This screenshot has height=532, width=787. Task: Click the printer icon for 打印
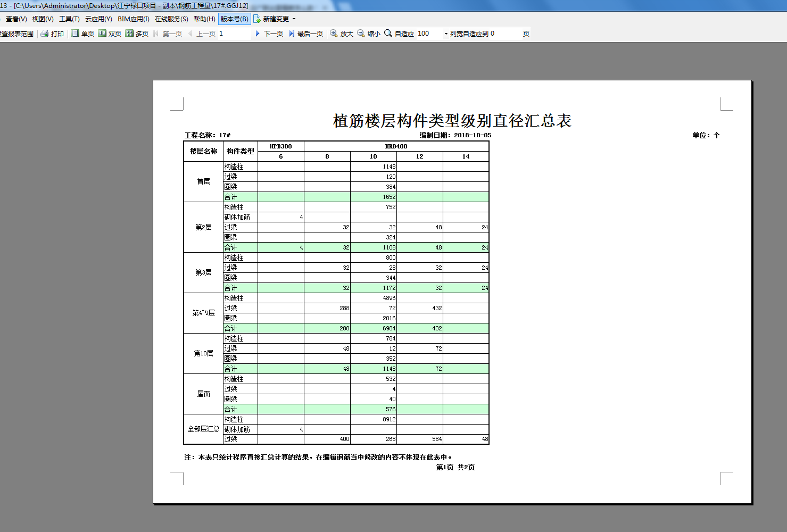click(x=45, y=34)
